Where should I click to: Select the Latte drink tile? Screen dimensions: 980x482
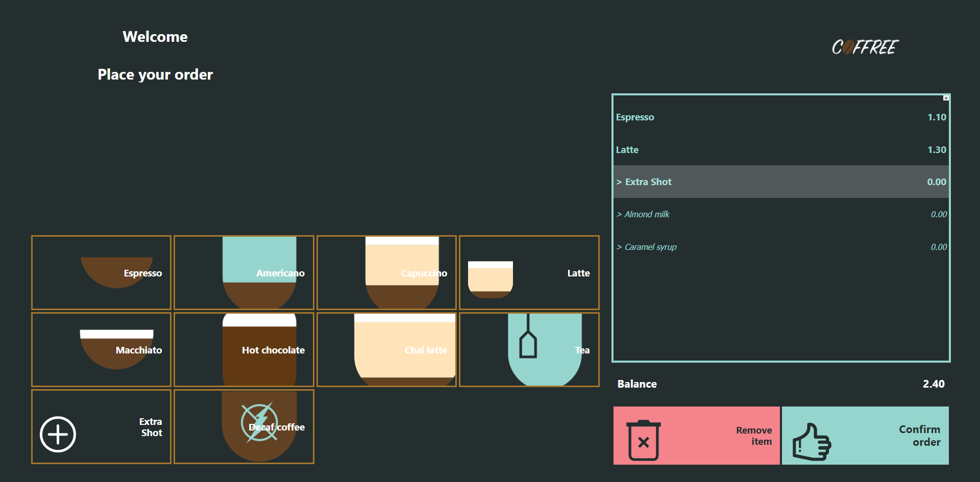click(x=529, y=272)
